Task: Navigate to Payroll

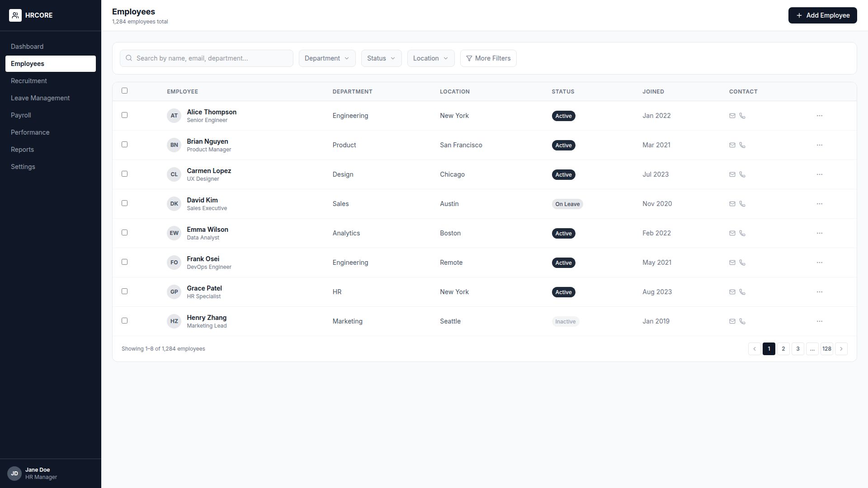Action: click(x=51, y=115)
